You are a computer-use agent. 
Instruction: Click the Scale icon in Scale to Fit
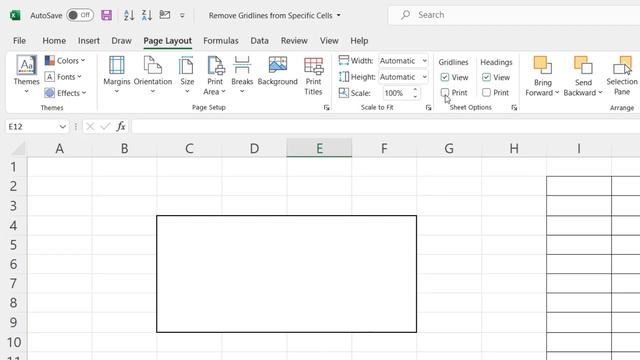tap(344, 93)
